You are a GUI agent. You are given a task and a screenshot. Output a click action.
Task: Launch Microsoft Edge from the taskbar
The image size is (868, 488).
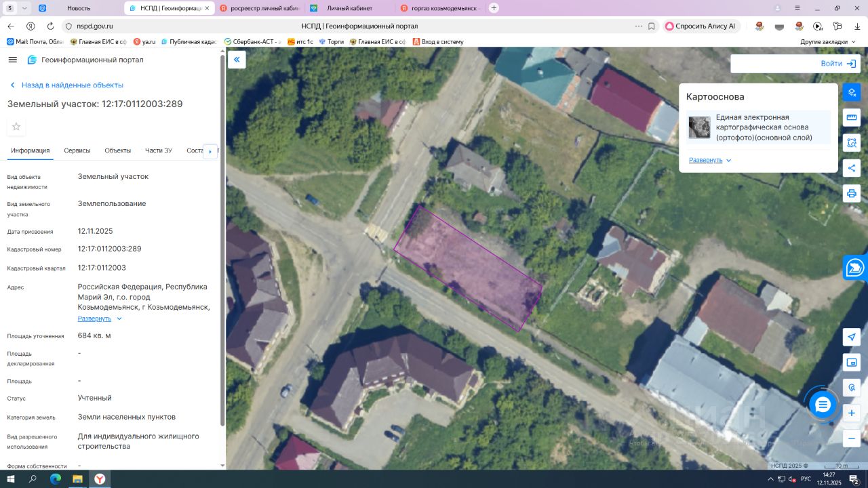click(x=56, y=479)
